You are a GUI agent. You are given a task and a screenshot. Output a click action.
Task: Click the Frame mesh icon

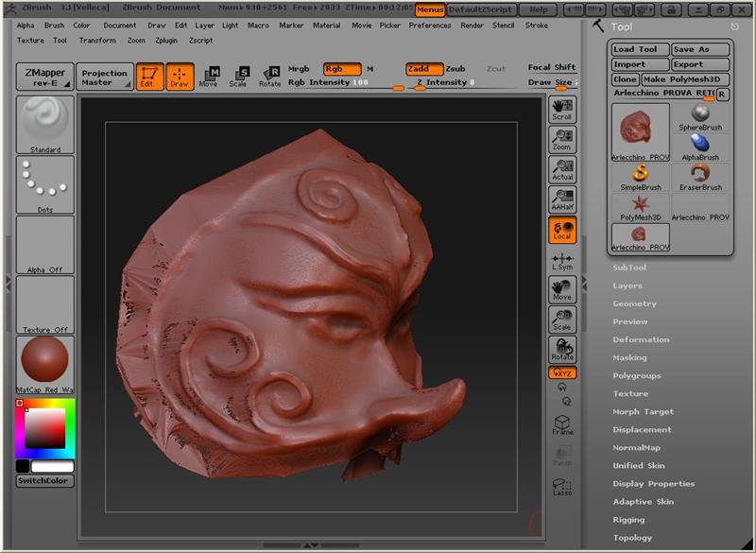coord(562,425)
